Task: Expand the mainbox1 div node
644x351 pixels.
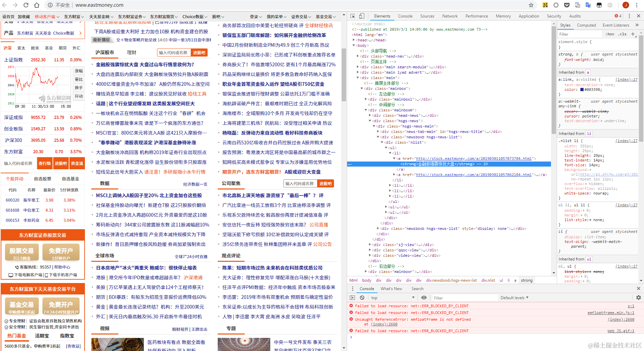Action: click(x=366, y=99)
